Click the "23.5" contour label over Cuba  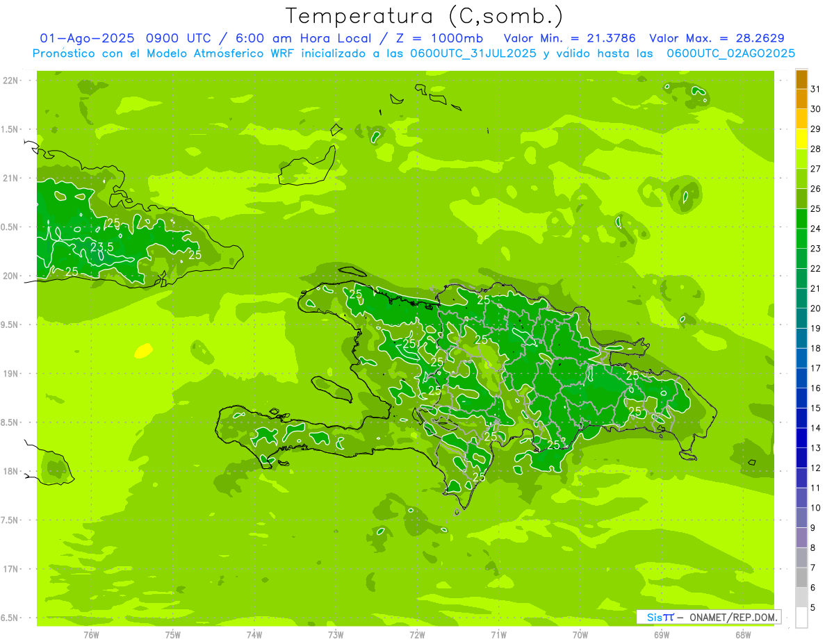point(102,247)
